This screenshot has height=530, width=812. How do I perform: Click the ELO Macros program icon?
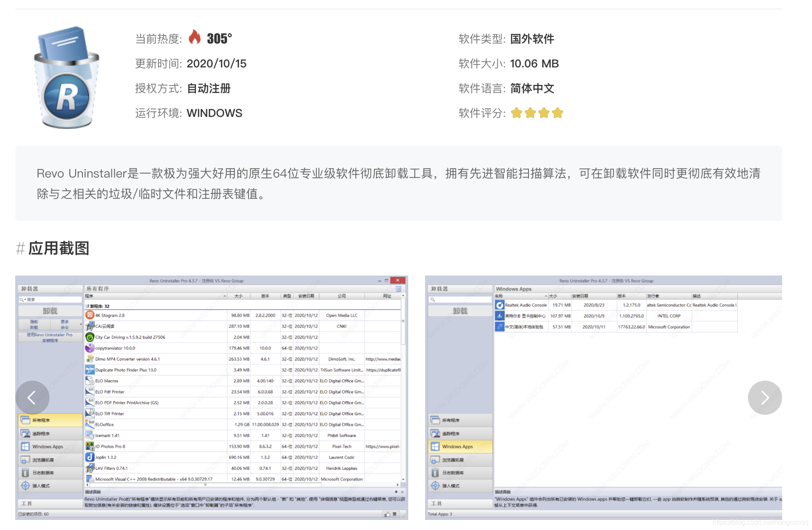[90, 381]
